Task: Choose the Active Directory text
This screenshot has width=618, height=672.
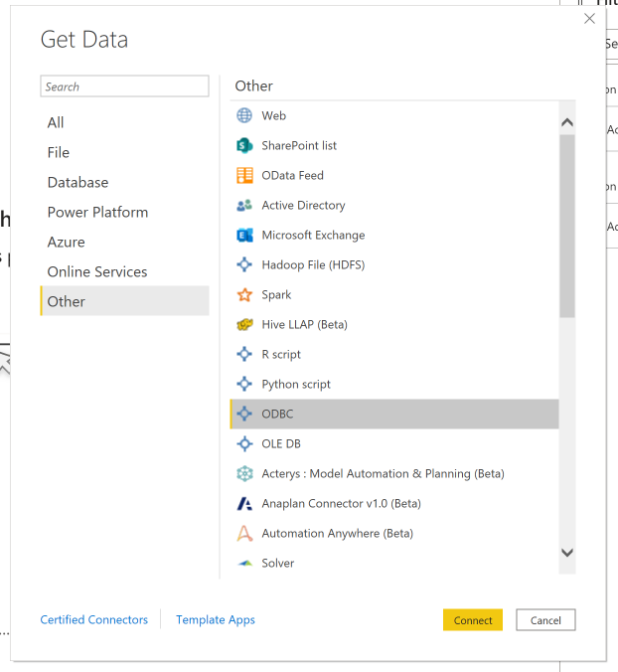Action: (303, 206)
